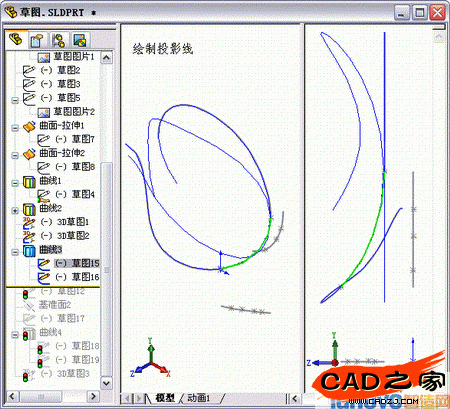The height and width of the screenshot is (409, 450).
Task: Select the 曲面-拉伸1 surface feature icon
Action: coord(29,126)
